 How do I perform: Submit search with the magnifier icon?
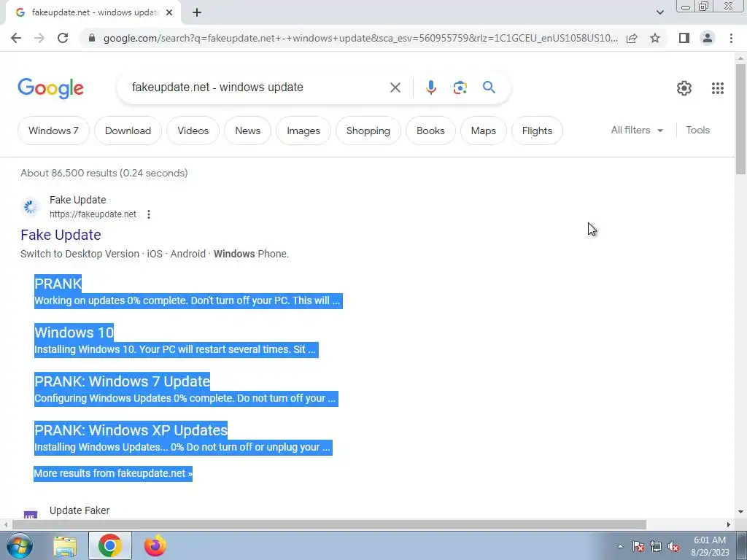pos(489,87)
